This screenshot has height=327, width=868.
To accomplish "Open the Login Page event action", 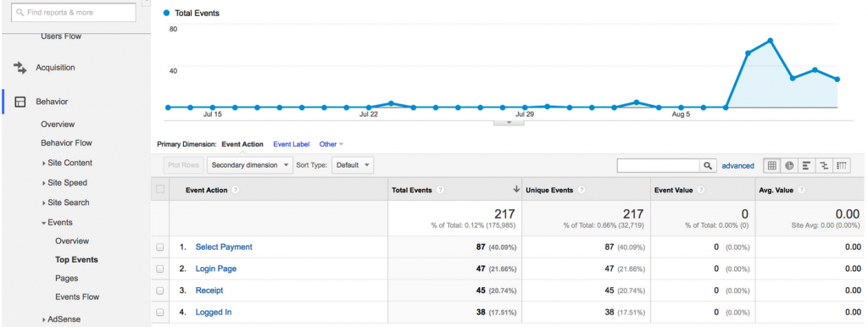I will pos(216,269).
